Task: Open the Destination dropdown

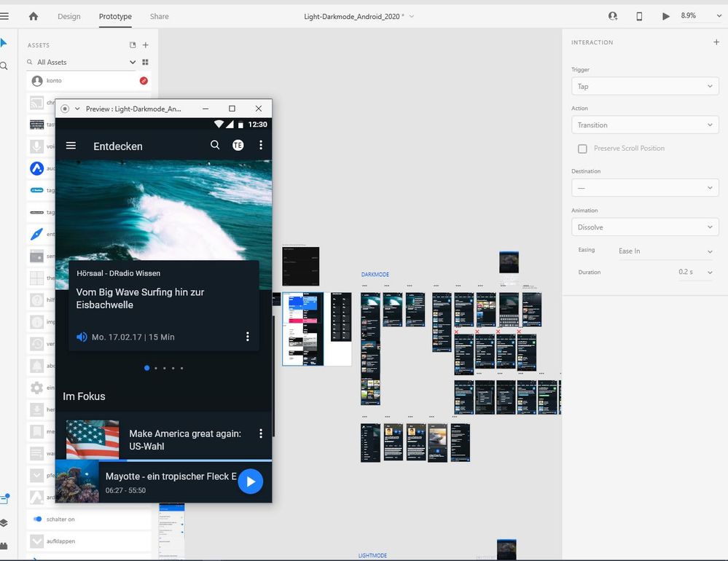Action: (645, 188)
